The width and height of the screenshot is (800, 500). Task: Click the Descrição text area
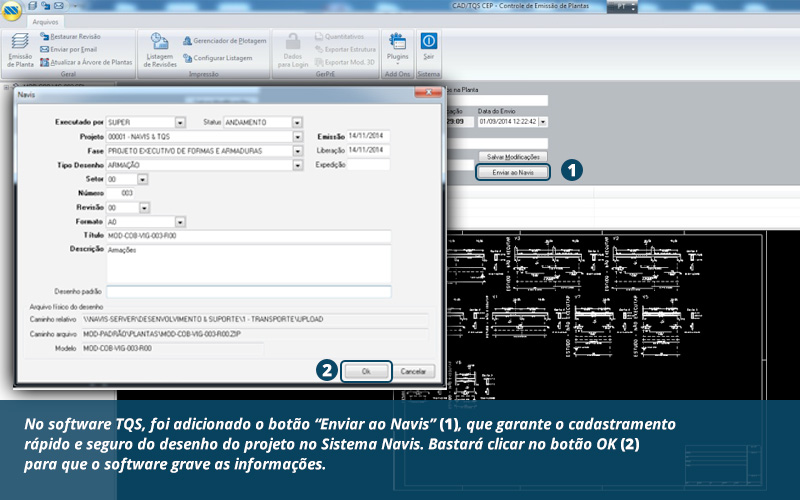pyautogui.click(x=248, y=264)
